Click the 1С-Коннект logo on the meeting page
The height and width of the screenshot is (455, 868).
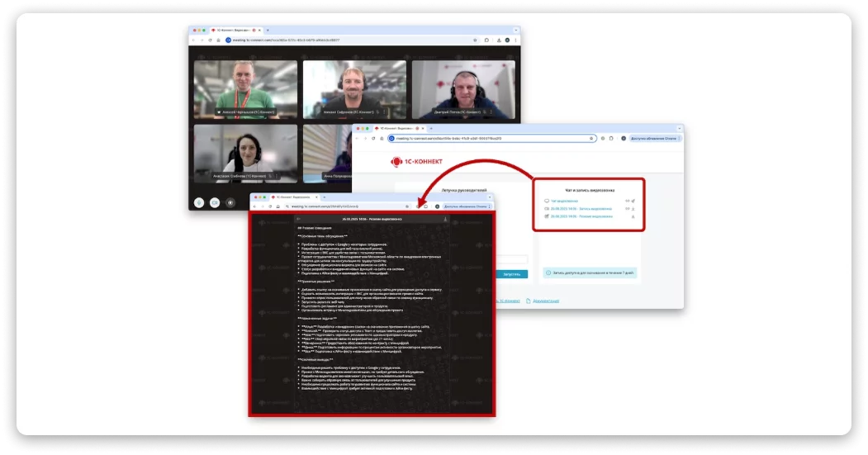(x=417, y=162)
